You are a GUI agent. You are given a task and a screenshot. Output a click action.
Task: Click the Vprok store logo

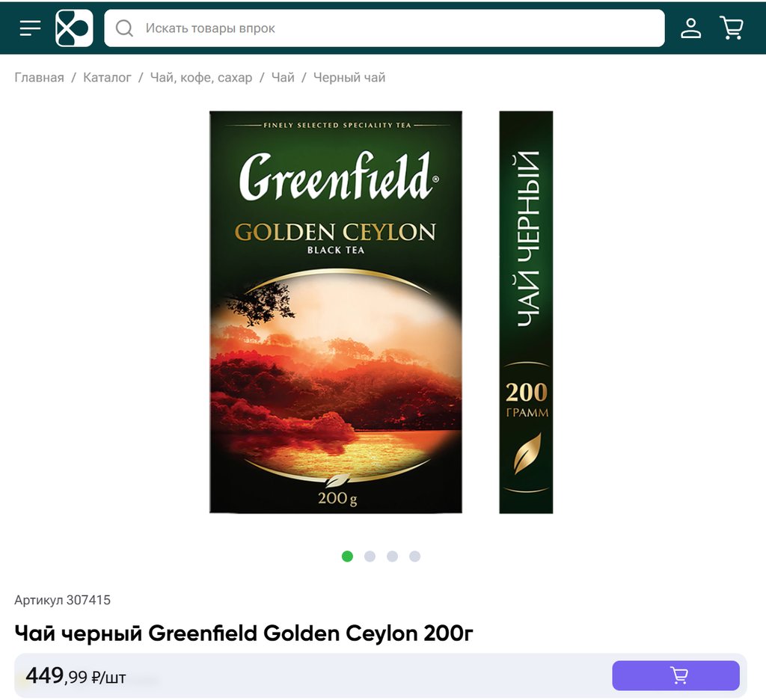point(74,28)
